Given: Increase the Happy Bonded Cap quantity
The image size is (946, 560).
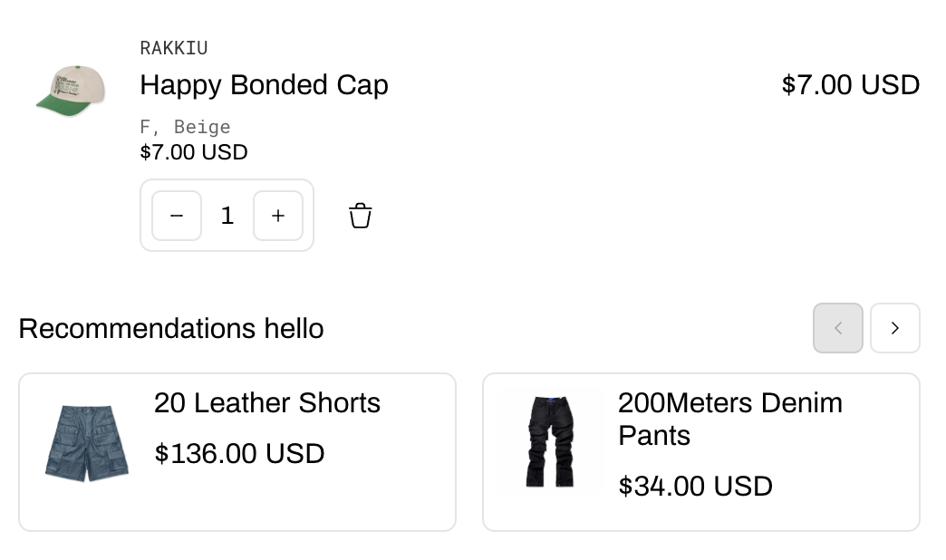Looking at the screenshot, I should point(278,216).
